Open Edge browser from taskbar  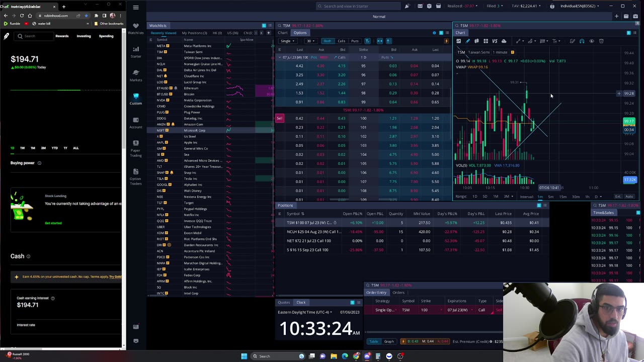[345, 356]
